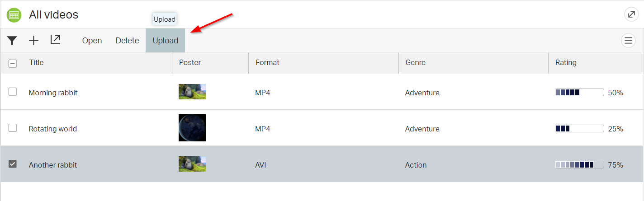Sort by the Format column header

tap(267, 63)
